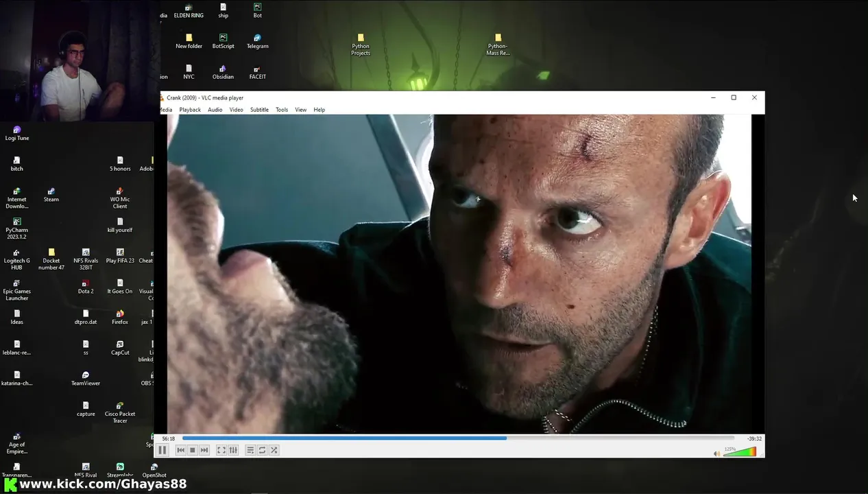Select PyCharm 2023.1.2 shortcut
Viewport: 868px width, 494px height.
(x=17, y=228)
